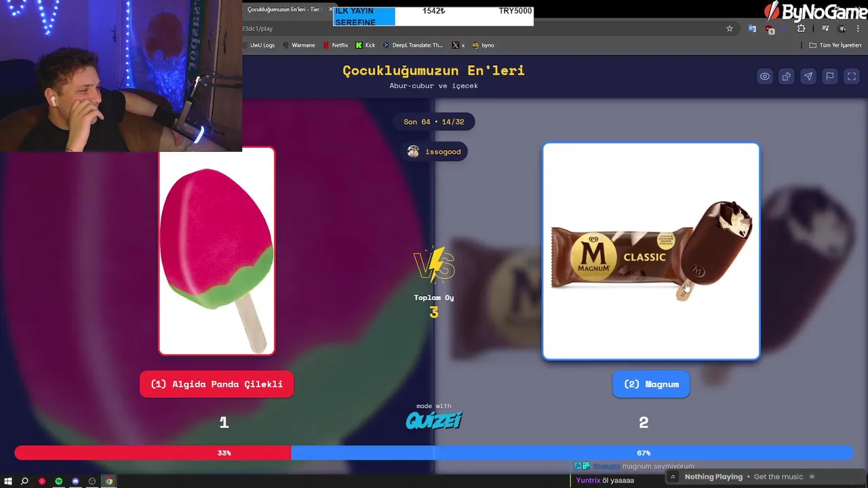The height and width of the screenshot is (488, 868).
Task: Click the ILK YAYIN SEREFINE donation banner
Action: pyautogui.click(x=364, y=17)
